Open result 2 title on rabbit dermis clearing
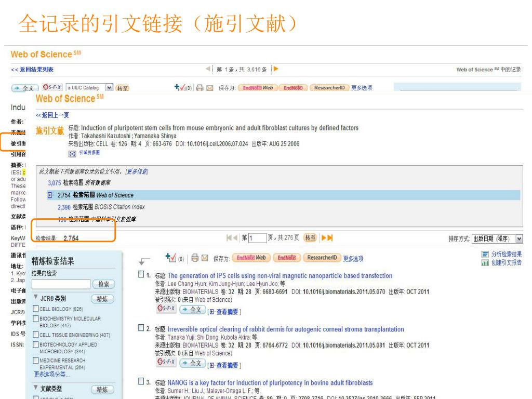This screenshot has height=399, width=532. pyautogui.click(x=286, y=329)
